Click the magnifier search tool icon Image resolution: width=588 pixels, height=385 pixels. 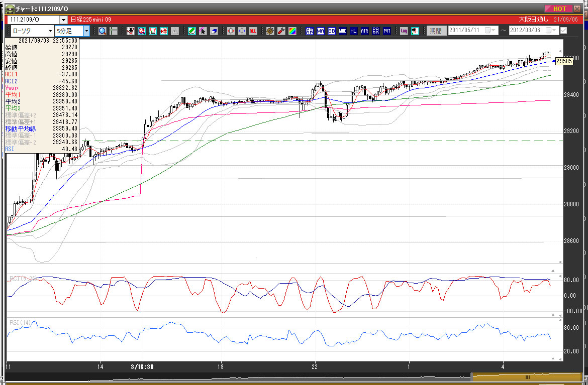click(x=103, y=31)
